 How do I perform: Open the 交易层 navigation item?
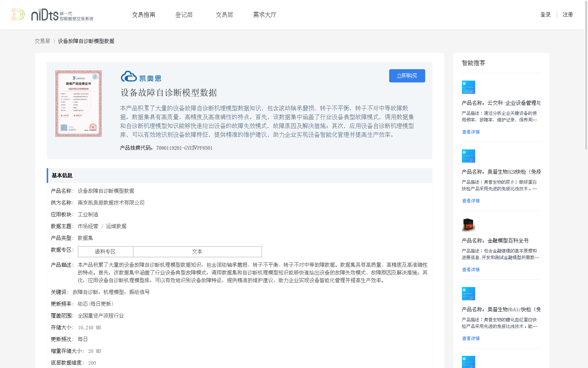[x=224, y=15]
